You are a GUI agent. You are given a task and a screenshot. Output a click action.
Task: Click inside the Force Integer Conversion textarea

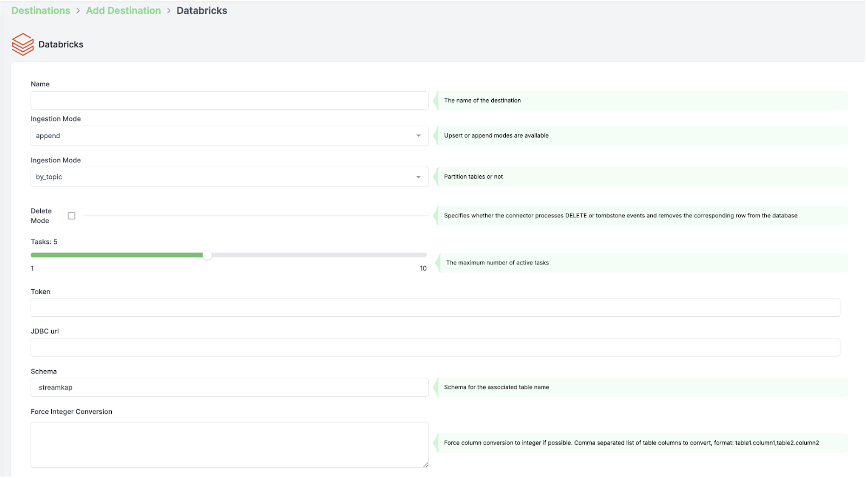(x=229, y=445)
